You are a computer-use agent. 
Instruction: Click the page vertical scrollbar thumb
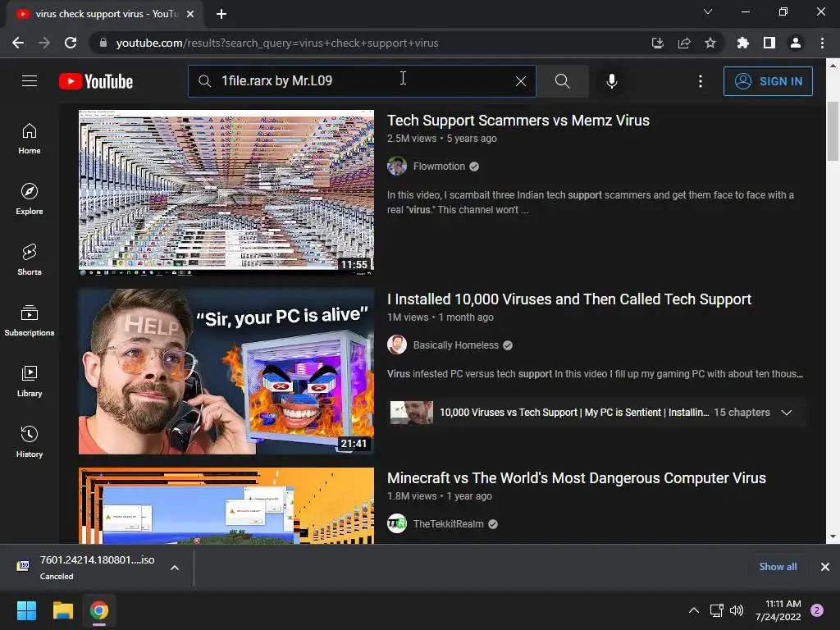(833, 130)
